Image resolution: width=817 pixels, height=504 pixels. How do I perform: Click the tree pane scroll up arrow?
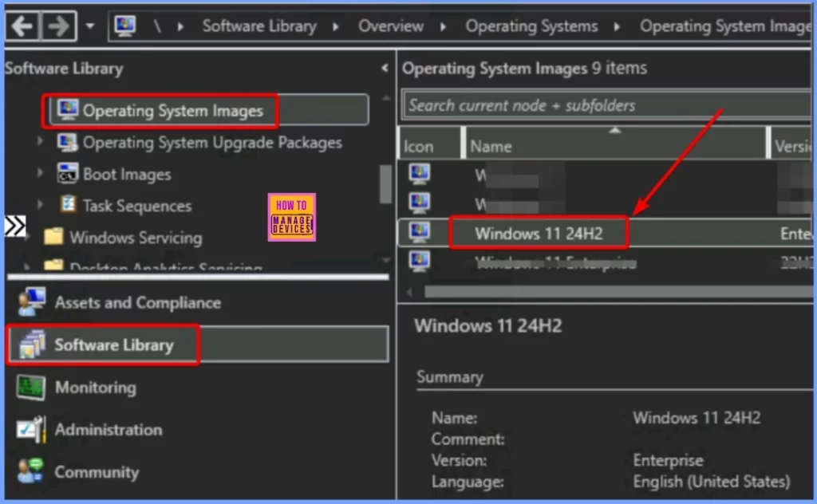pyautogui.click(x=385, y=98)
